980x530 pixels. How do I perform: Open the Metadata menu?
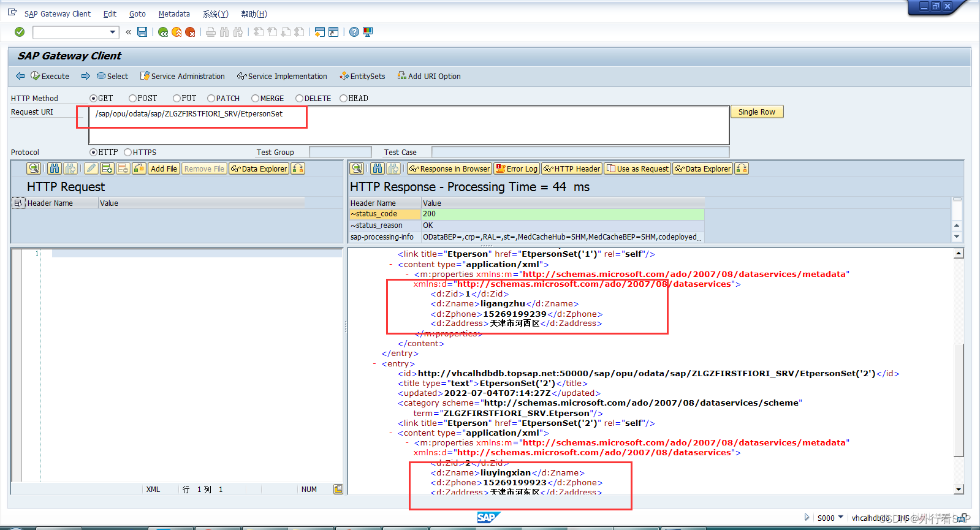(174, 13)
